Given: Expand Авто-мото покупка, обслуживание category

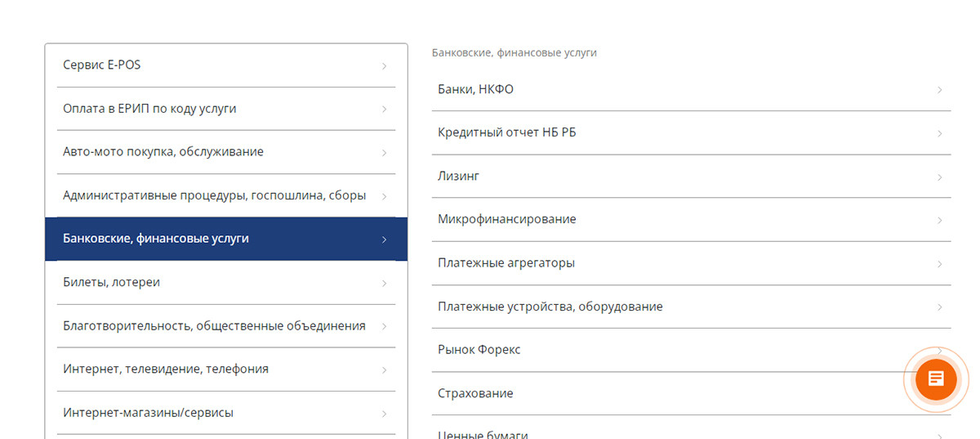Looking at the screenshot, I should 163,152.
